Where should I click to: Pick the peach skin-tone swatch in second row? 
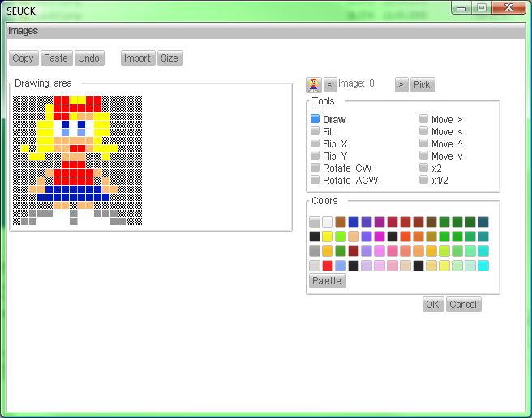(x=354, y=237)
